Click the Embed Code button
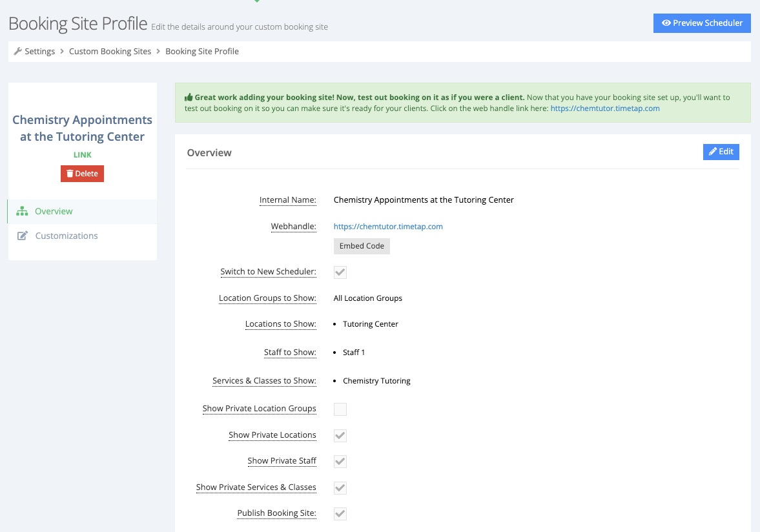The image size is (760, 532). 362,246
